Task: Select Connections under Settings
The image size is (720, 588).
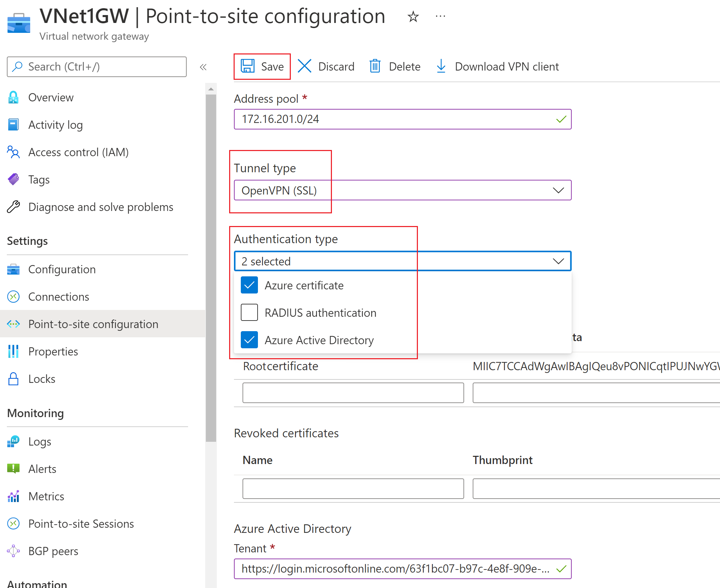Action: click(x=59, y=297)
